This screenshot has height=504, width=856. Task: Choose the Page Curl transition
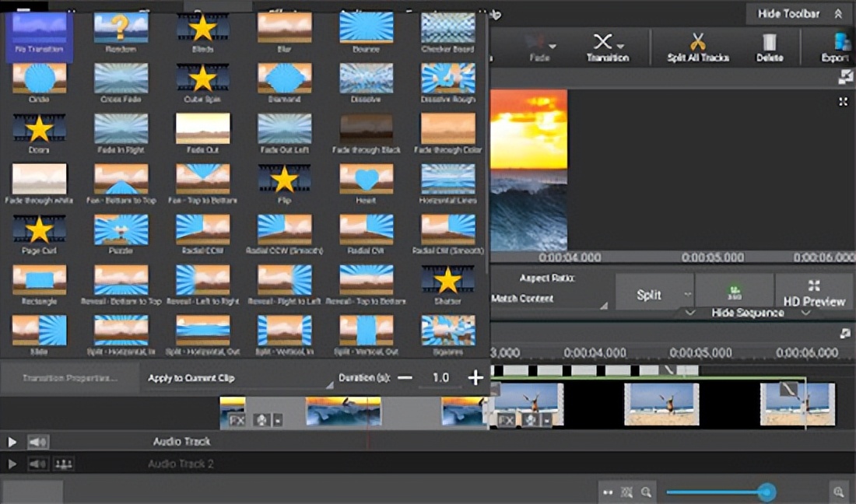point(39,230)
